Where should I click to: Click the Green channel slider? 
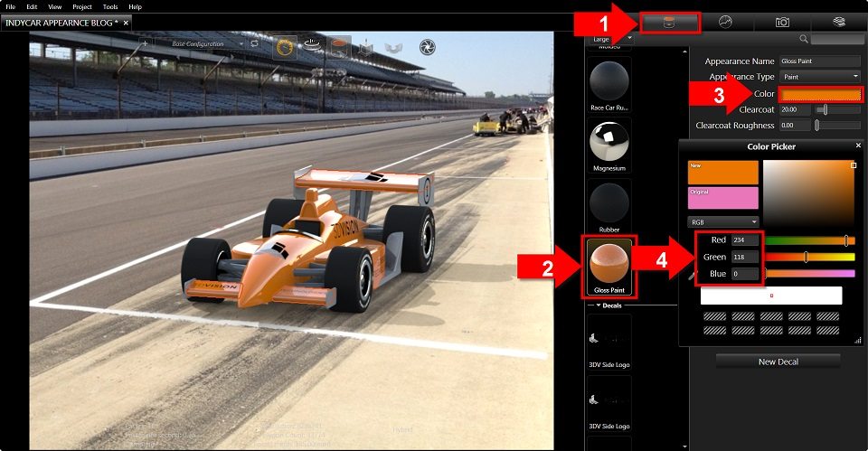(x=810, y=257)
